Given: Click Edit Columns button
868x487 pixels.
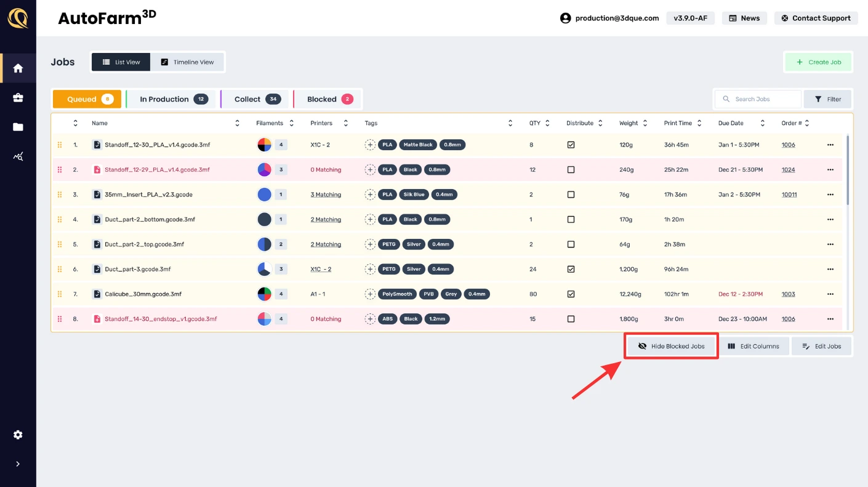Looking at the screenshot, I should 753,346.
